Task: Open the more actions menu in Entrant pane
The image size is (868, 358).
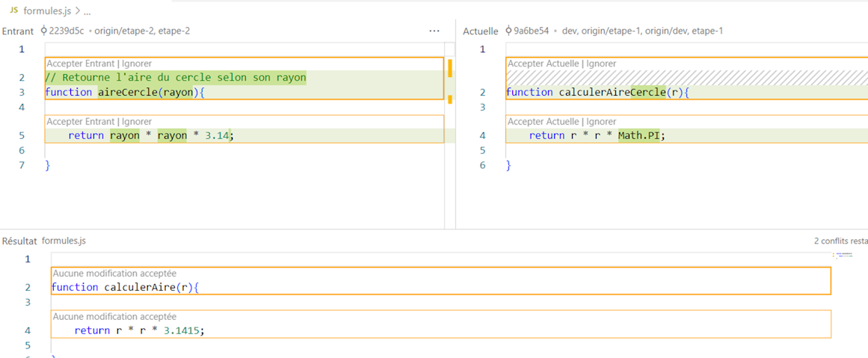Action: coord(434,31)
